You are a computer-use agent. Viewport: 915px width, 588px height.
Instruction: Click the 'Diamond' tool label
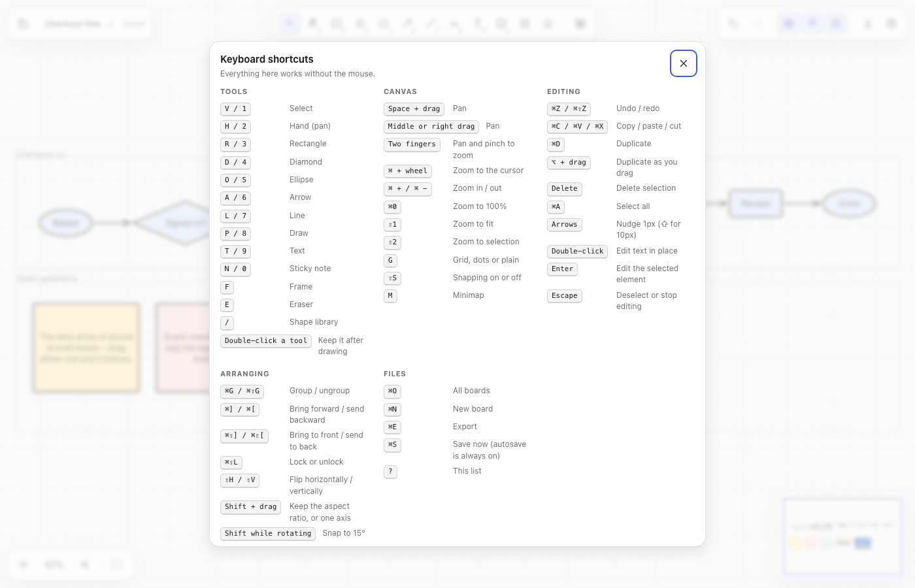(x=306, y=162)
